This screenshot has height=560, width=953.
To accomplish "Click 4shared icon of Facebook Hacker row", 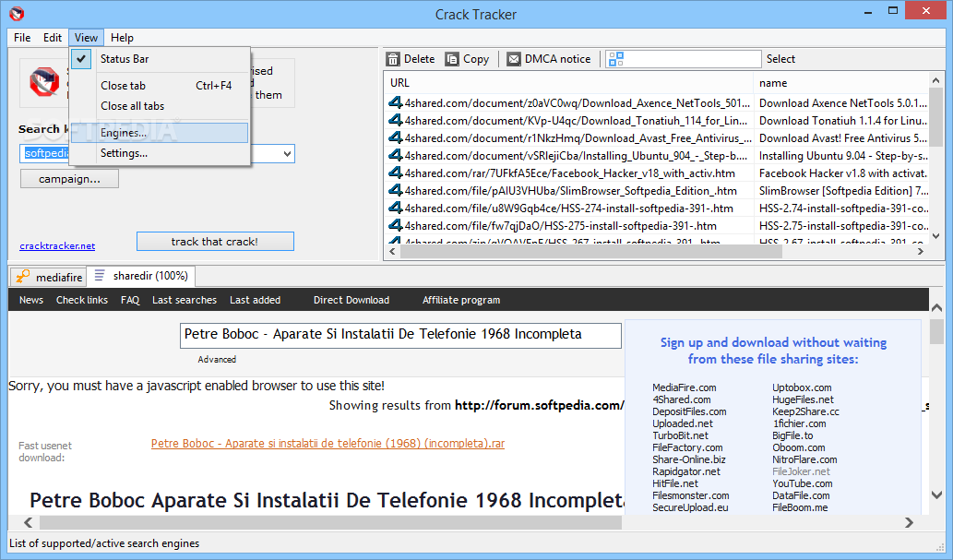I will 396,173.
